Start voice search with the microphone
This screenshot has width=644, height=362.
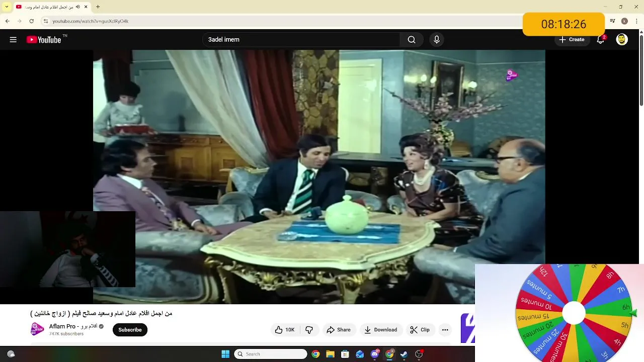click(x=436, y=40)
